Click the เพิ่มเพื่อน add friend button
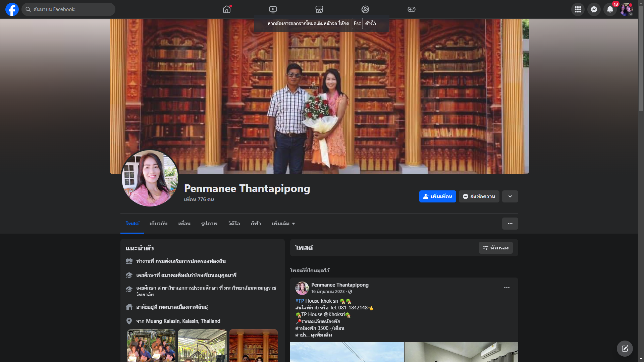Viewport: 644px width, 362px height. coord(437,196)
